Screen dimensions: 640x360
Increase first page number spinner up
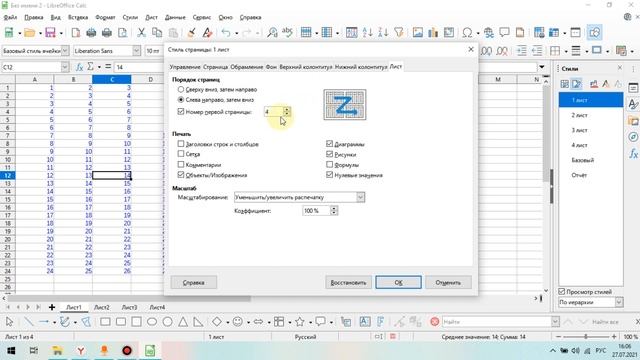tap(287, 109)
